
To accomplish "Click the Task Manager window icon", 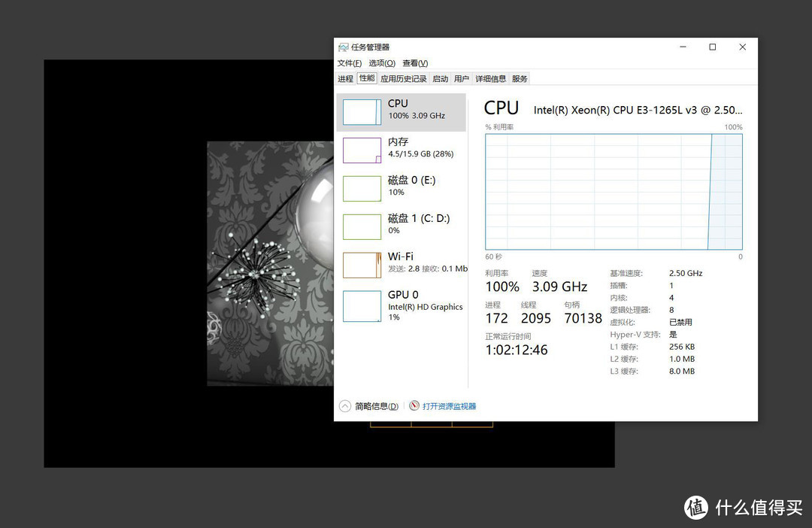I will click(x=343, y=47).
